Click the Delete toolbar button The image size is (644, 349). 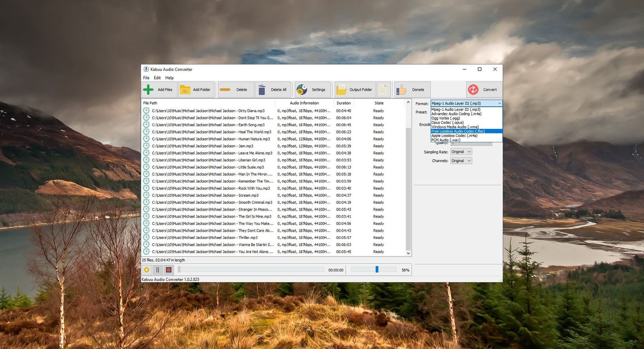[x=236, y=89]
